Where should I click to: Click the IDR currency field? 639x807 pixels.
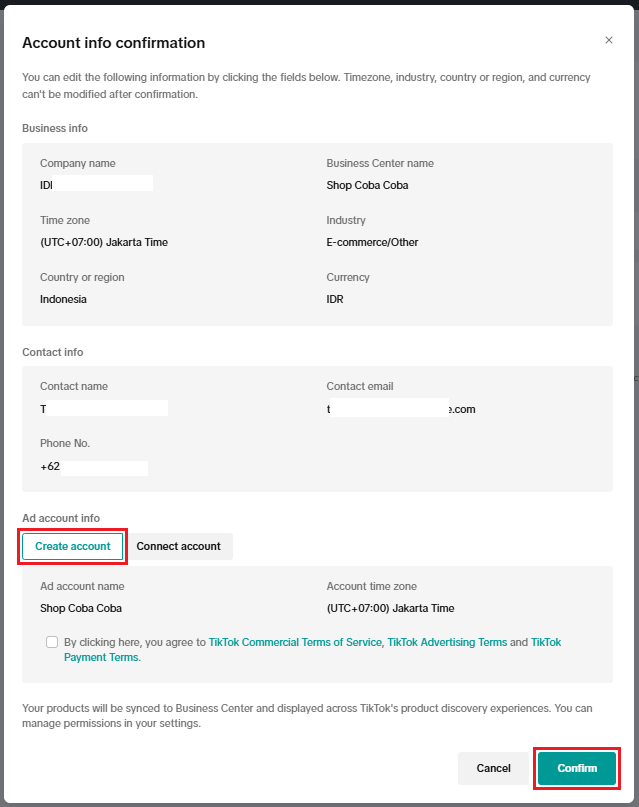[x=335, y=299]
